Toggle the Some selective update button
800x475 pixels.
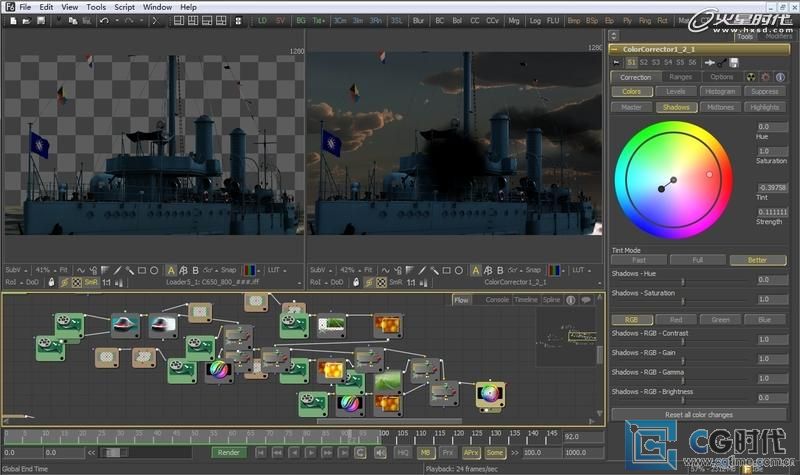[494, 453]
